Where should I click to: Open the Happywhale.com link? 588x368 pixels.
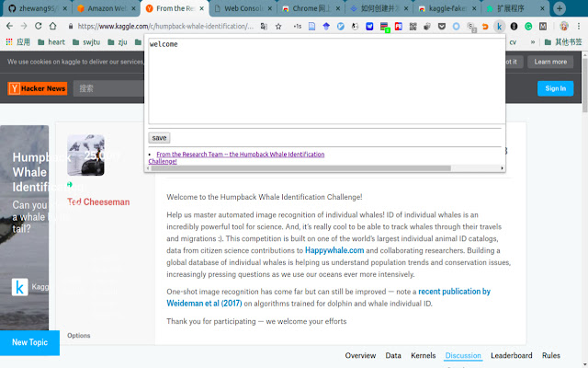(x=334, y=250)
